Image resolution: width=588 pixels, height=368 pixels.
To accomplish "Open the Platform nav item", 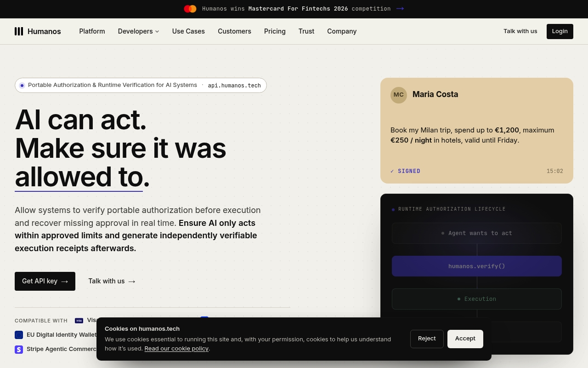I will [92, 31].
